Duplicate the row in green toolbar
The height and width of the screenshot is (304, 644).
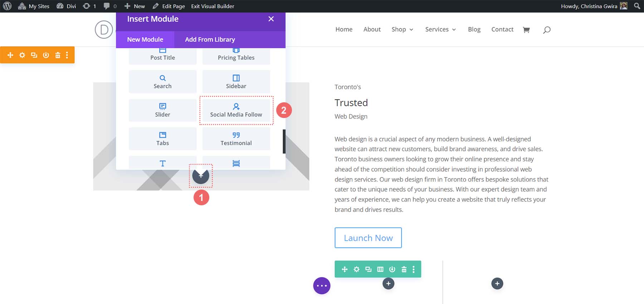[x=368, y=269]
